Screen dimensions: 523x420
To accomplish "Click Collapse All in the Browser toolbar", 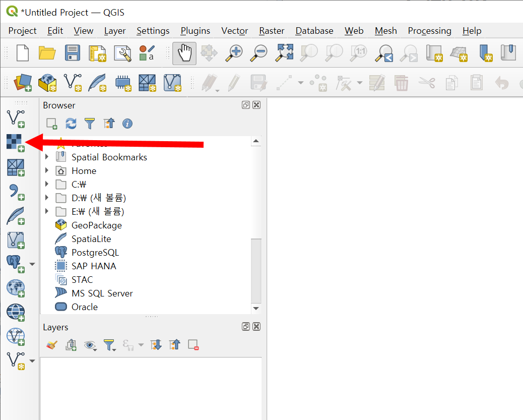I will [109, 124].
